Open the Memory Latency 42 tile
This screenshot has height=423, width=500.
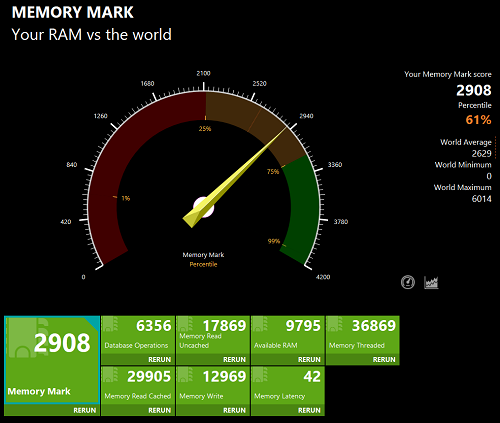point(288,386)
